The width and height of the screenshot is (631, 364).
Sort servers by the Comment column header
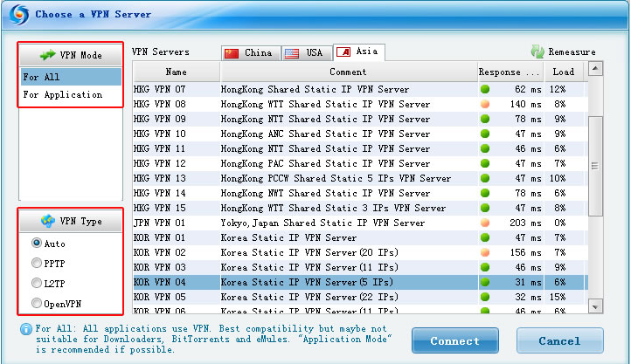[349, 72]
